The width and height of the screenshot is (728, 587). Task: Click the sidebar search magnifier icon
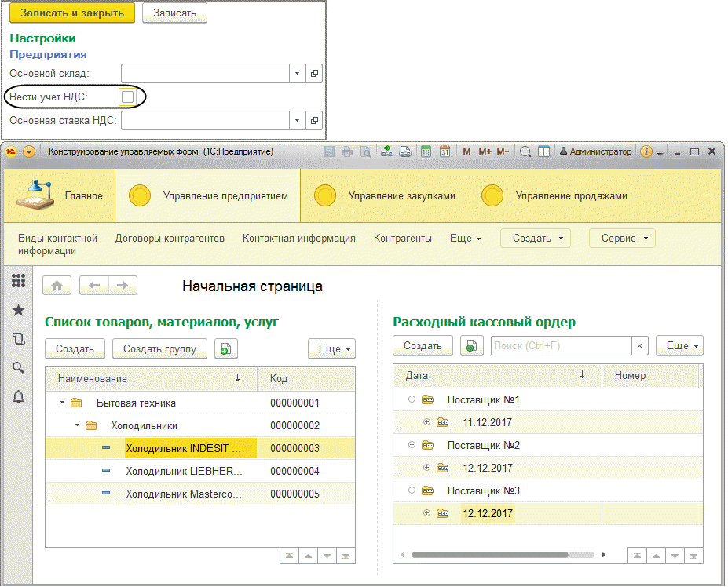pos(19,368)
